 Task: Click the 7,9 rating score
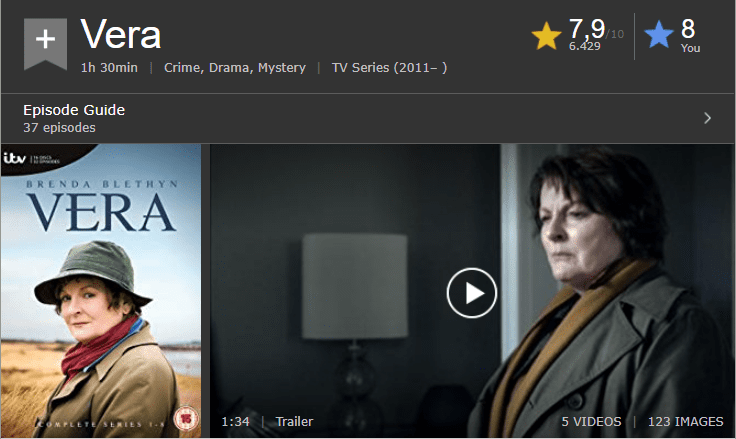[x=587, y=29]
